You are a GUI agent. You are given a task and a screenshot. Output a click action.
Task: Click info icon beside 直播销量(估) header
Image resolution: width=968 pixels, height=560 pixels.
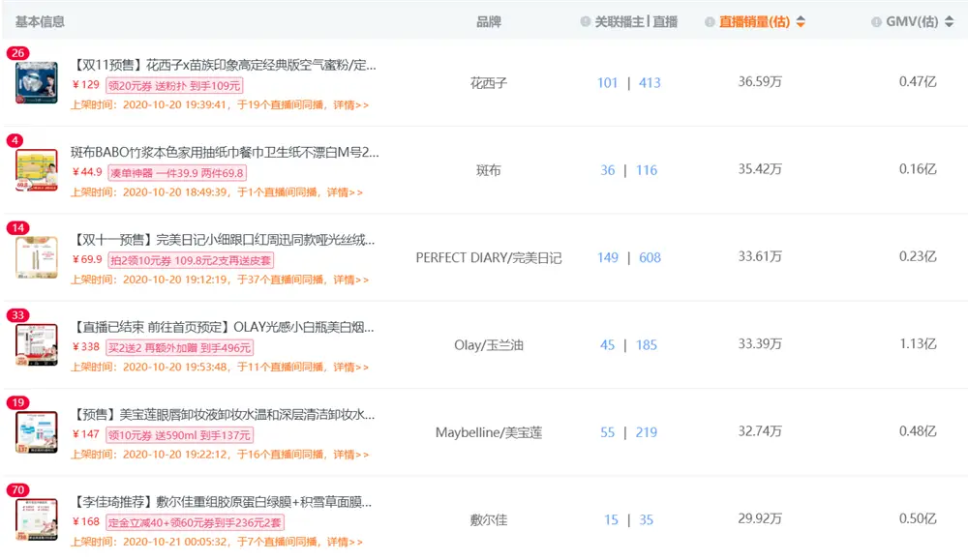coord(710,21)
